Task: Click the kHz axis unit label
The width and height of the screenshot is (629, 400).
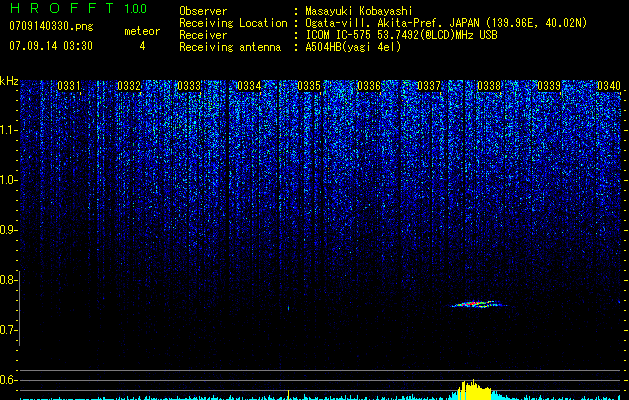Action: pyautogui.click(x=9, y=81)
